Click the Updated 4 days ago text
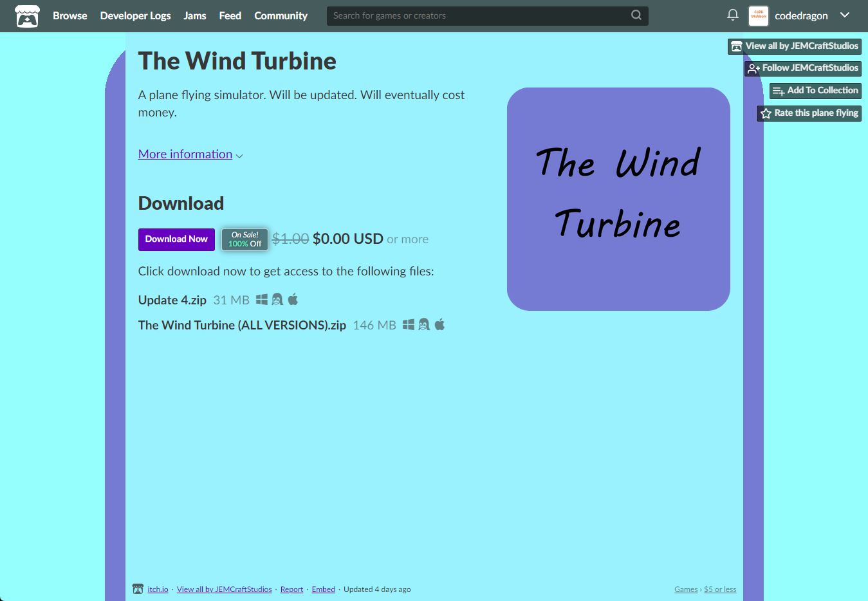The image size is (868, 601). click(377, 589)
